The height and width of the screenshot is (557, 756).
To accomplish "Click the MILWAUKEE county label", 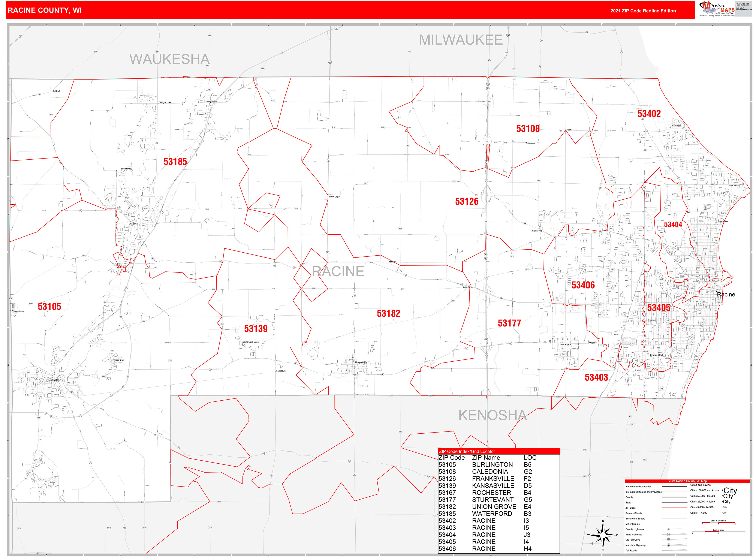I will point(461,40).
